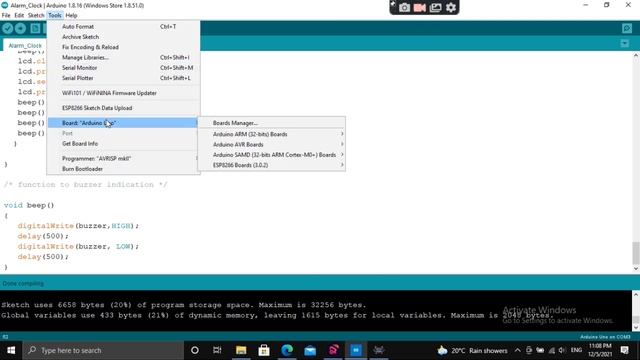The width and height of the screenshot is (640, 360).
Task: Launch Serial Monitor from Tools menu
Action: [x=123, y=68]
